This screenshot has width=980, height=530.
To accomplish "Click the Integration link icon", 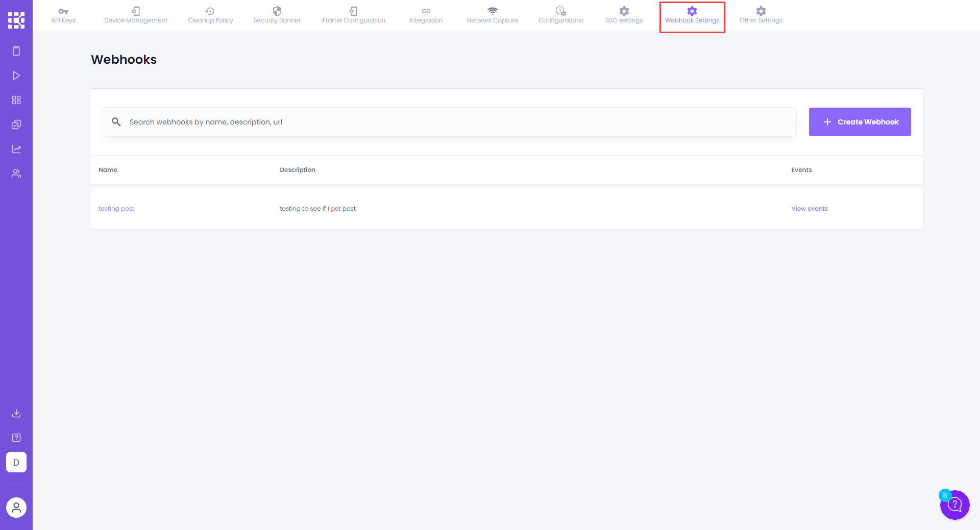I will coord(426,11).
